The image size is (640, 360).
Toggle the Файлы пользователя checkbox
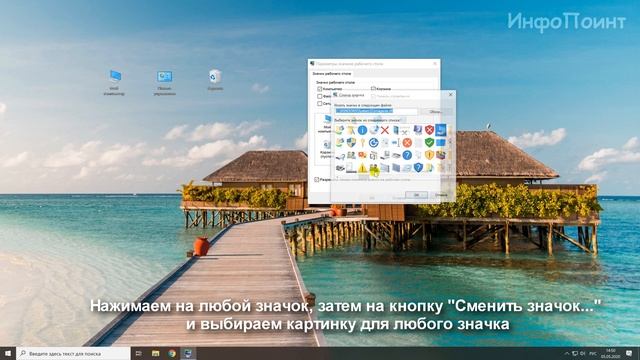tap(320, 96)
